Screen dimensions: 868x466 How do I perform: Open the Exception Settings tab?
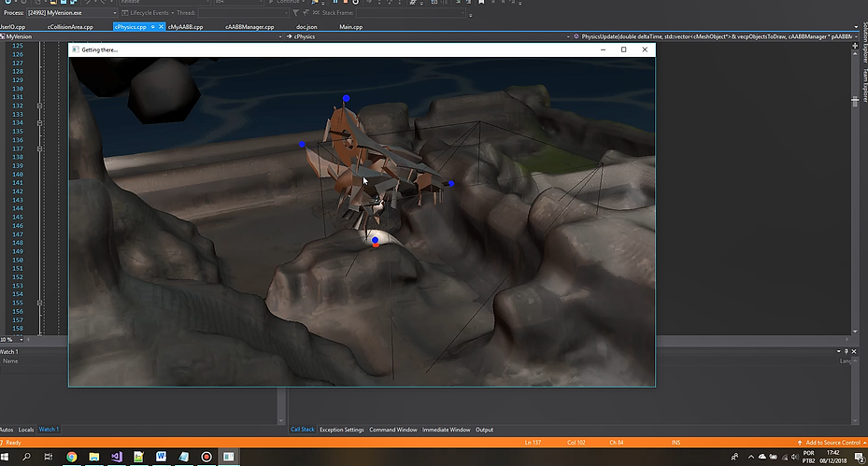click(x=342, y=430)
